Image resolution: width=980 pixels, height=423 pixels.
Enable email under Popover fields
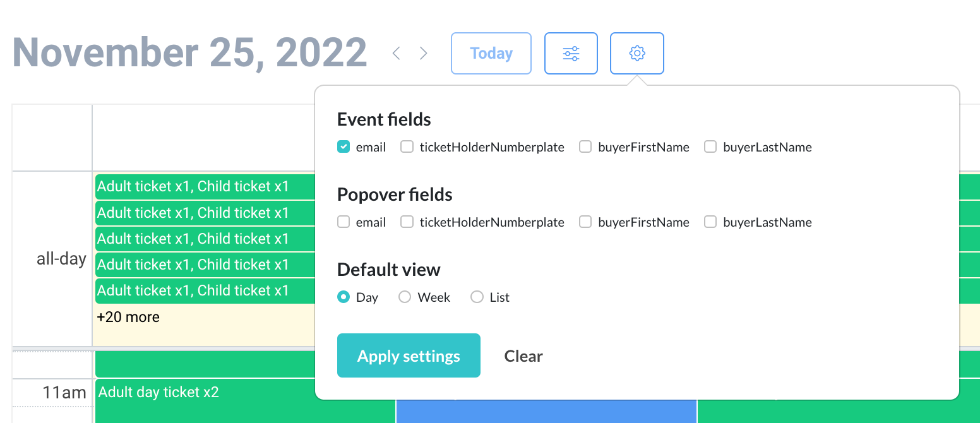tap(344, 222)
